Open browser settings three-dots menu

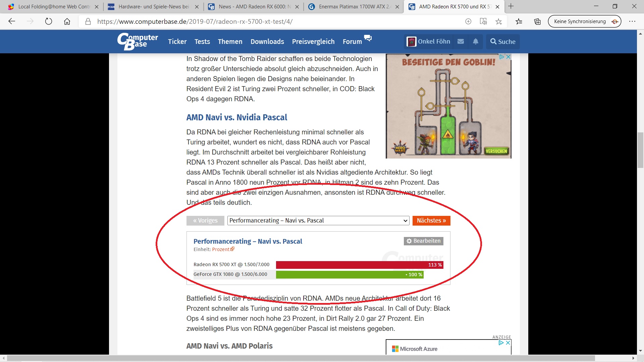point(632,21)
